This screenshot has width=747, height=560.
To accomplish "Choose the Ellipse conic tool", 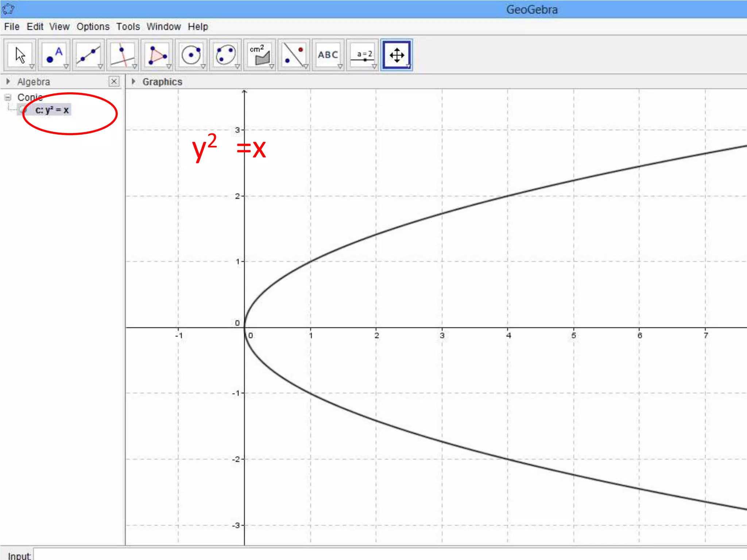I will 225,55.
